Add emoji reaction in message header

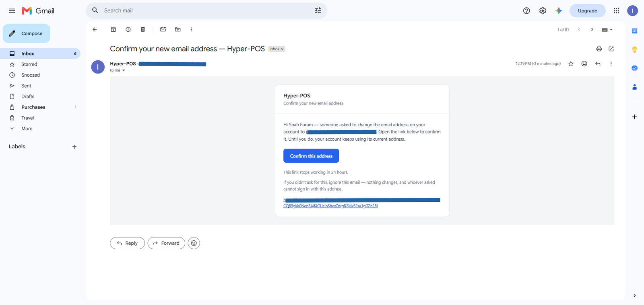584,63
